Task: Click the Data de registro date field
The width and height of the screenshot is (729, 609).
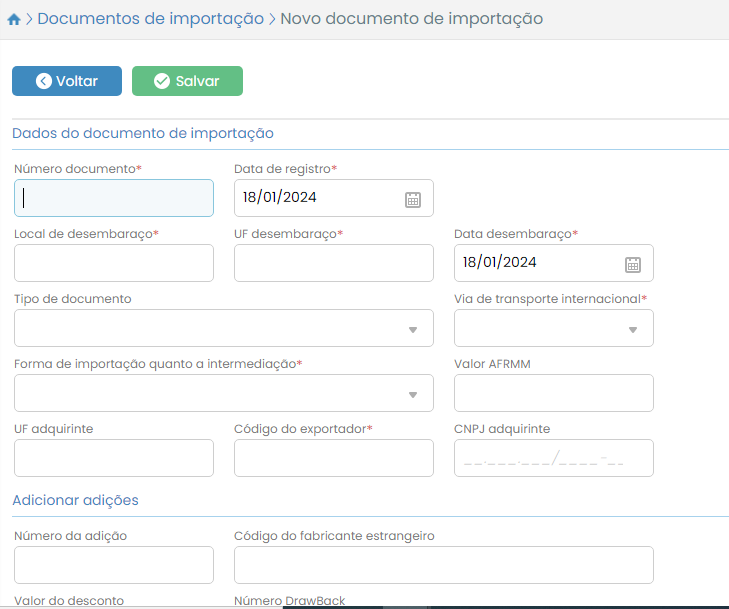Action: point(318,198)
